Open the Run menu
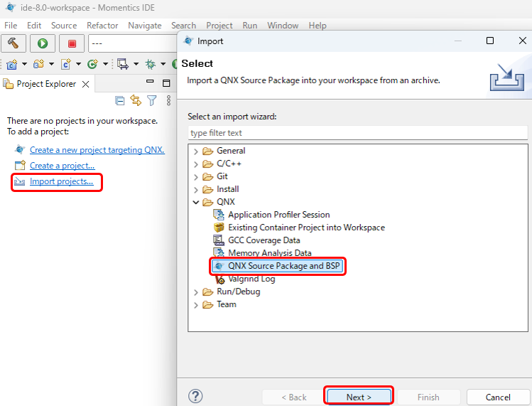This screenshot has width=532, height=406. [250, 26]
